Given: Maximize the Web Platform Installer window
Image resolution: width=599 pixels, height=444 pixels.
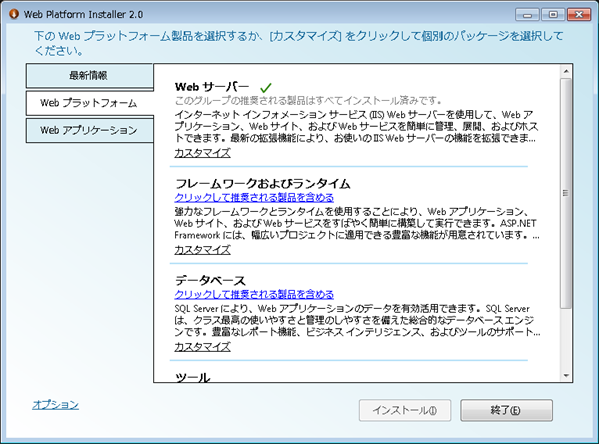Looking at the screenshot, I should (553, 15).
